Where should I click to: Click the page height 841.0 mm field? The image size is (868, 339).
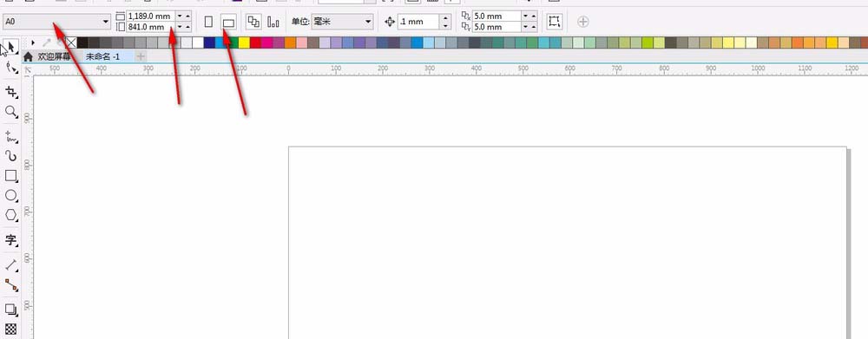(x=150, y=27)
